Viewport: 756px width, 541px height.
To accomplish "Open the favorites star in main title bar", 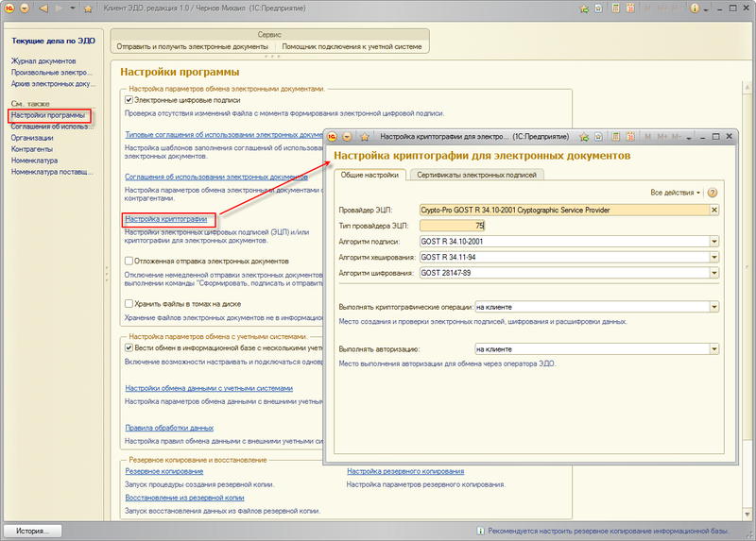I will [88, 8].
